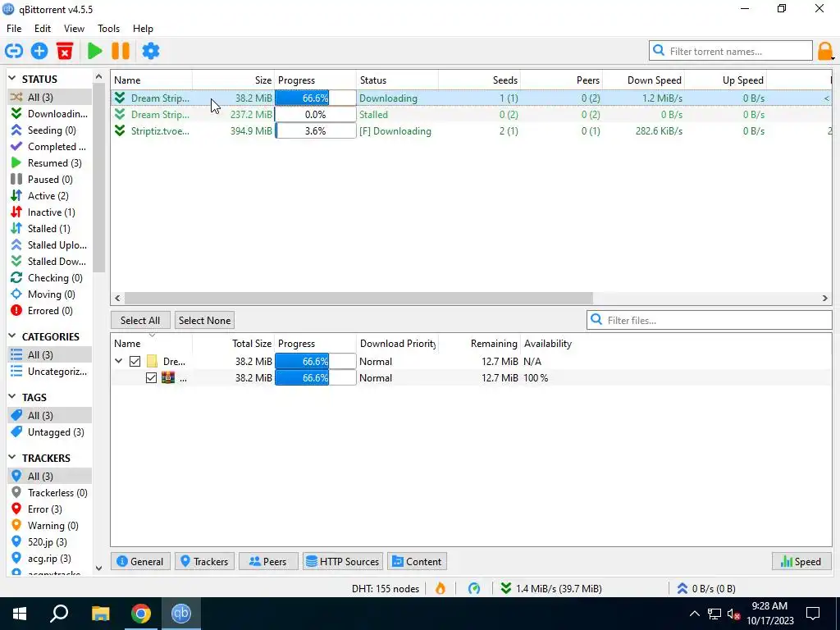Open the Edit menu
The height and width of the screenshot is (630, 840).
(43, 29)
